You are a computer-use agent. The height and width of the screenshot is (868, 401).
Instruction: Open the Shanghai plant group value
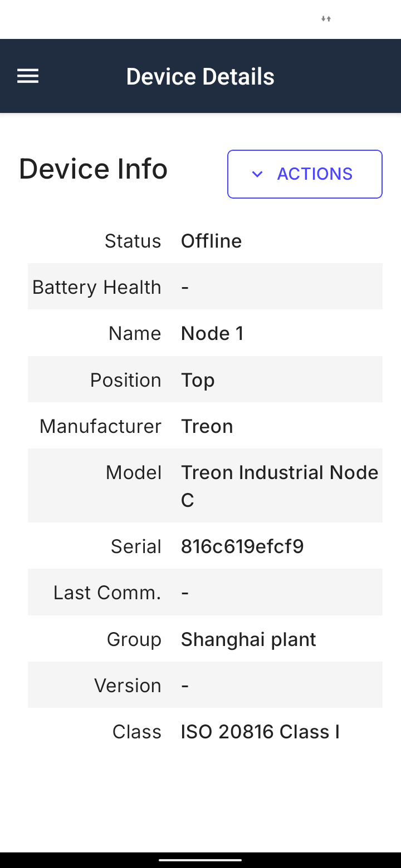(248, 639)
